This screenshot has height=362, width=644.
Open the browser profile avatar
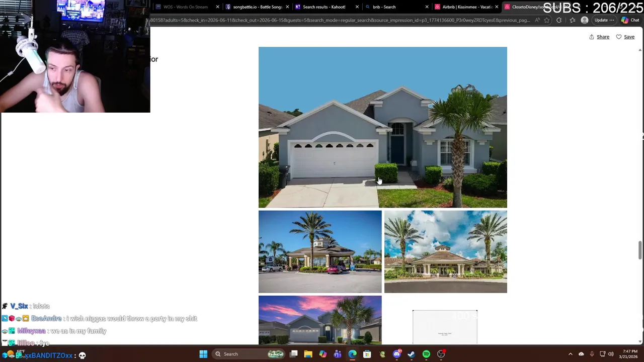click(x=585, y=21)
